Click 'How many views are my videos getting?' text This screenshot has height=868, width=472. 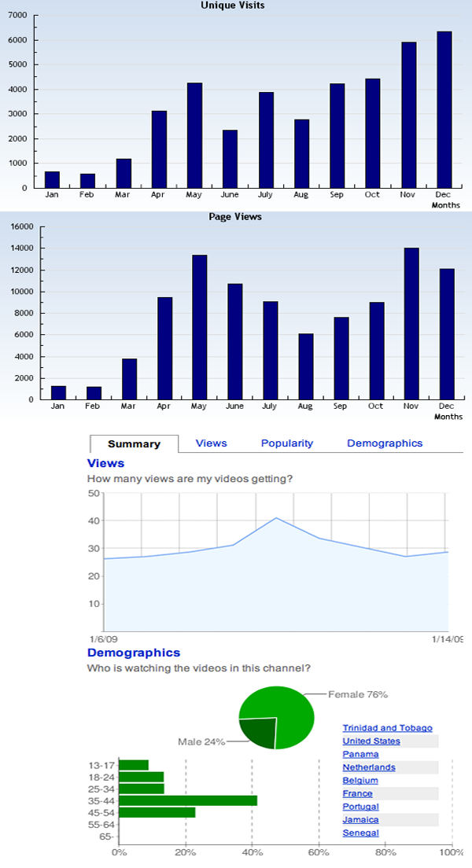pyautogui.click(x=190, y=479)
